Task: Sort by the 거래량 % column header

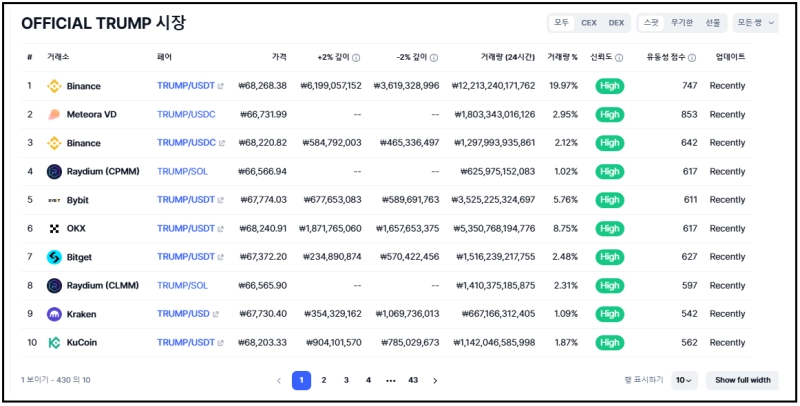Action: click(562, 57)
